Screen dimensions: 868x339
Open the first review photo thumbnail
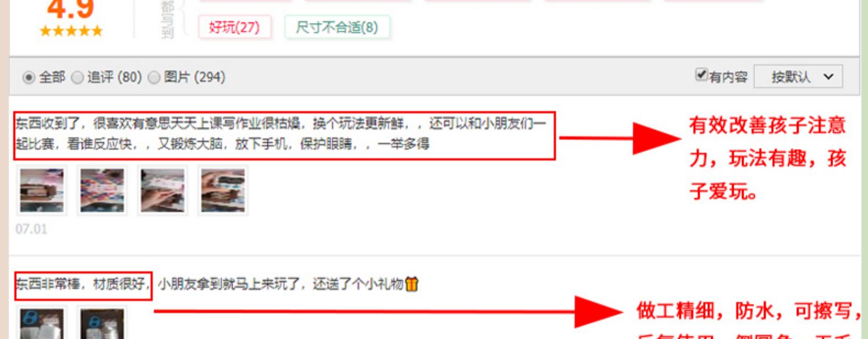[42, 190]
